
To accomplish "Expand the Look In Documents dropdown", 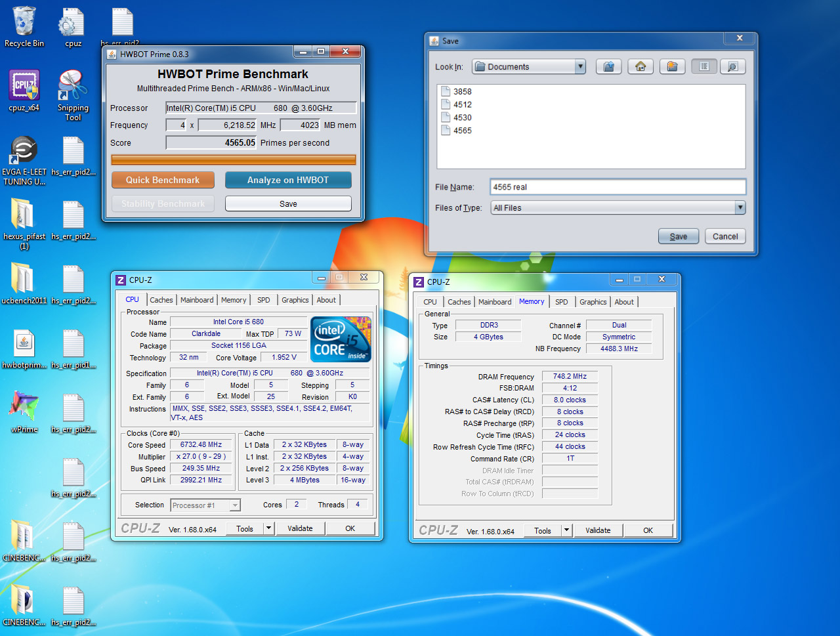I will click(579, 66).
